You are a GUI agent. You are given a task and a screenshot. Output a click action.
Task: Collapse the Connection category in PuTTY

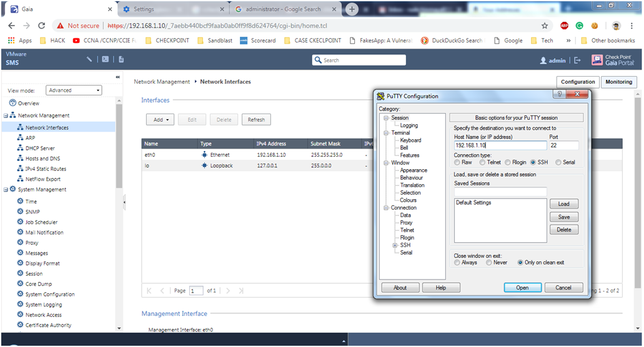pyautogui.click(x=386, y=208)
